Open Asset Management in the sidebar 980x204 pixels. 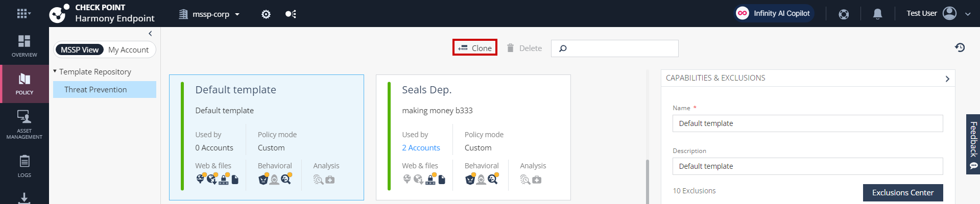[x=24, y=124]
